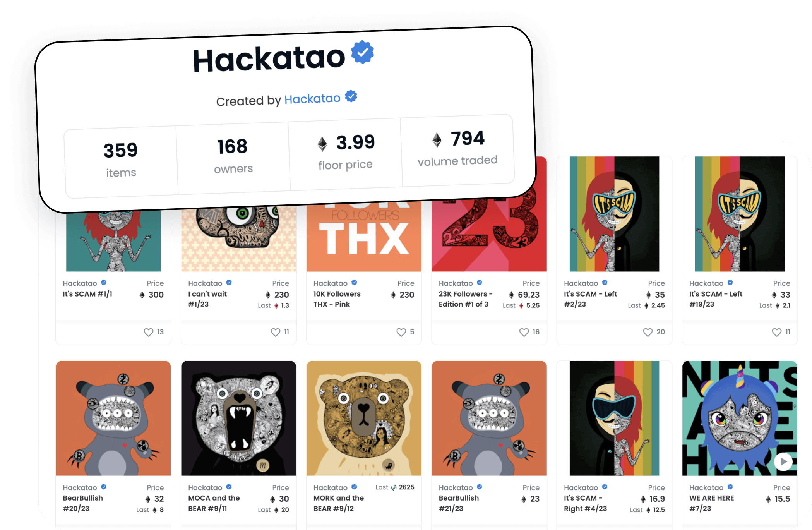Click heart icon on I can't wait #1/23
The height and width of the screenshot is (530, 812).
point(275,332)
